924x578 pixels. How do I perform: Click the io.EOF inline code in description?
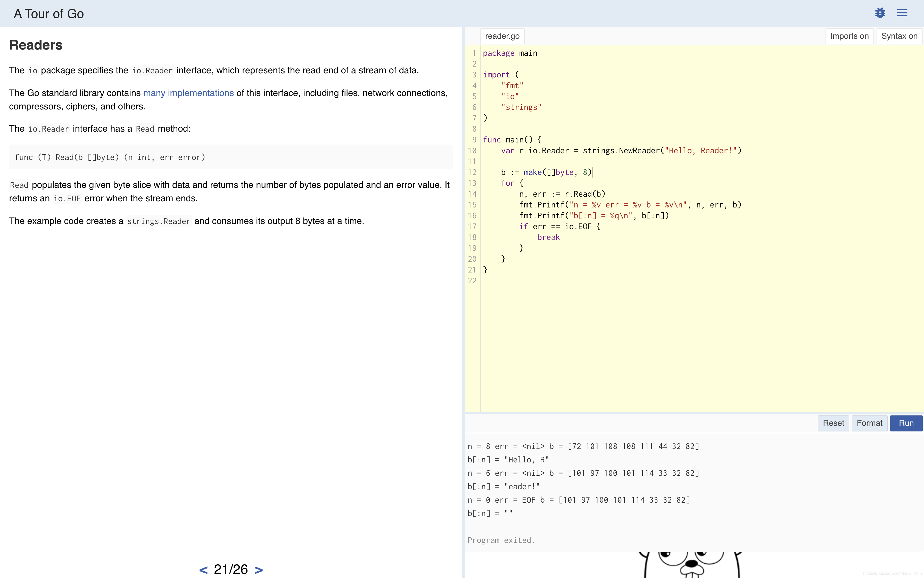coord(67,199)
